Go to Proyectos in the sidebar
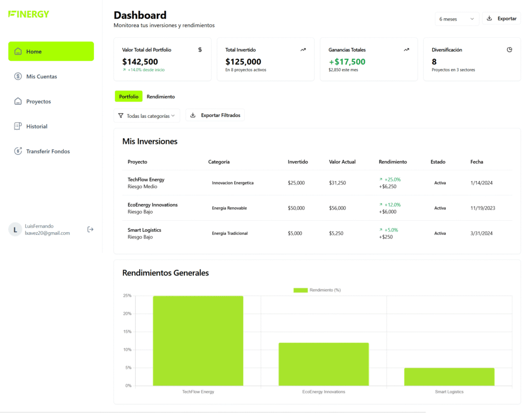532x413 pixels. click(38, 101)
